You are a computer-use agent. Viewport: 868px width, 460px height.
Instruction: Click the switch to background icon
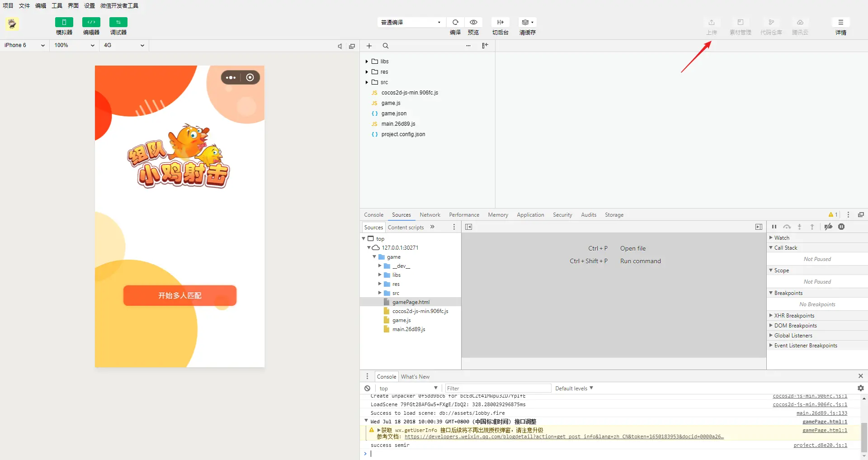click(x=500, y=22)
